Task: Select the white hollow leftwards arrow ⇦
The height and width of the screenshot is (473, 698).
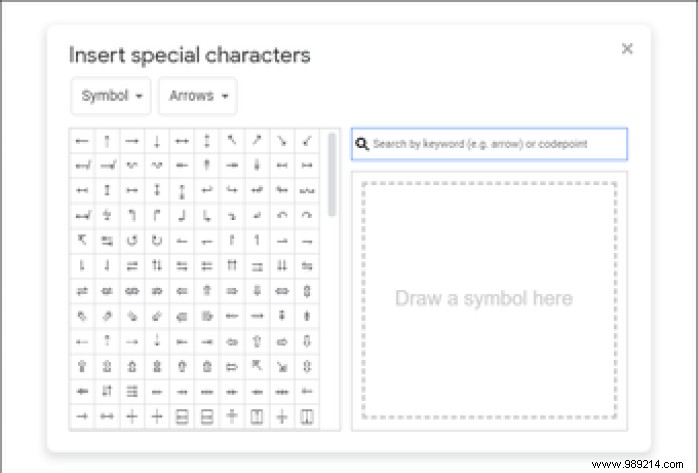Action: 231,341
